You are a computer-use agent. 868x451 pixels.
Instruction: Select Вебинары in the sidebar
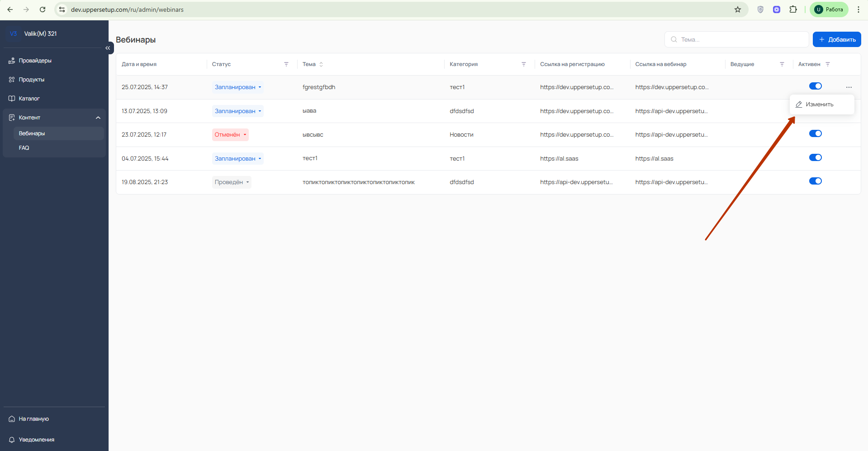coord(59,133)
